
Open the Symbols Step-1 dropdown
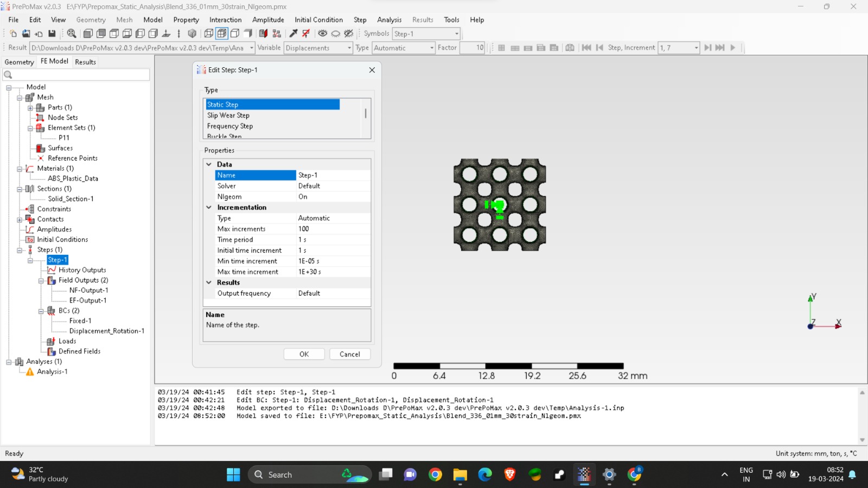[x=456, y=34]
